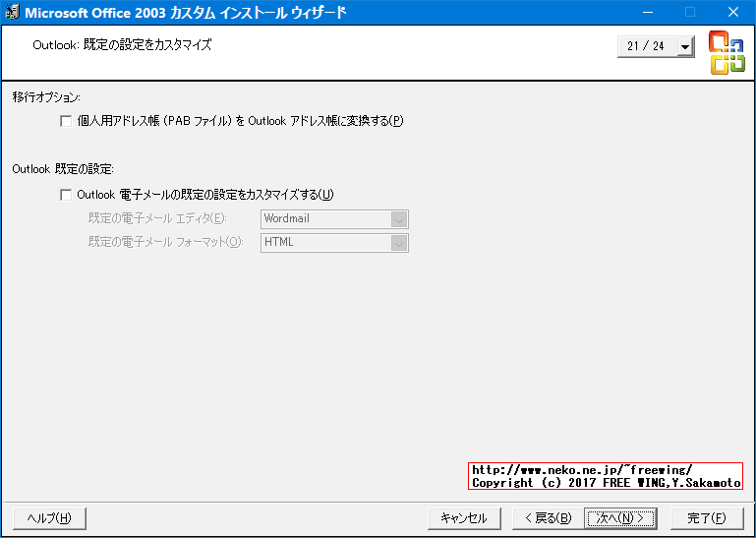Go back with the < 戻る(B) button
This screenshot has height=538, width=756.
pyautogui.click(x=549, y=518)
